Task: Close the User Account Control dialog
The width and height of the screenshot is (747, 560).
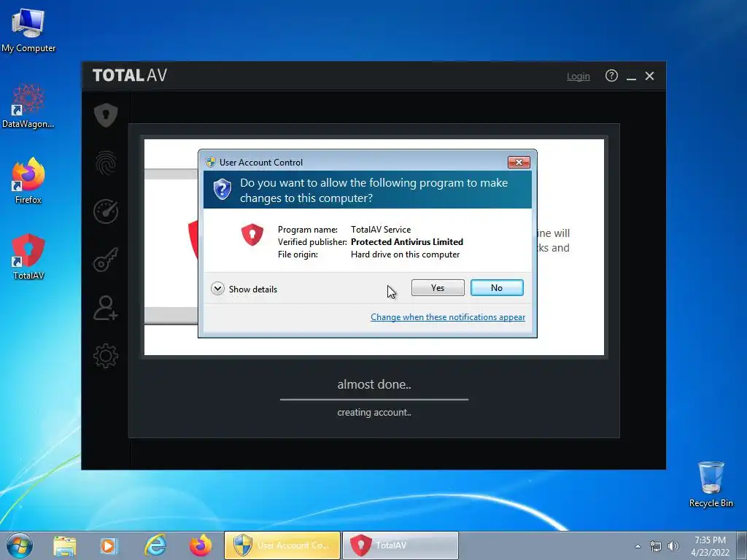Action: pos(519,163)
